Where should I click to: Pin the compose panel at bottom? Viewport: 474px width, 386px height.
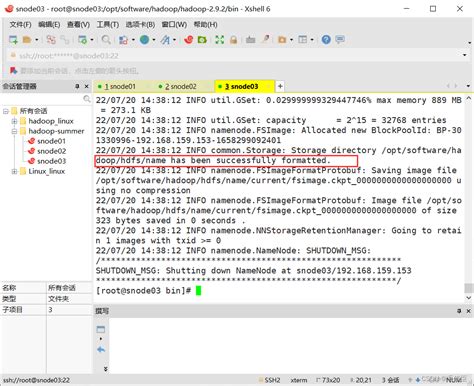click(459, 311)
